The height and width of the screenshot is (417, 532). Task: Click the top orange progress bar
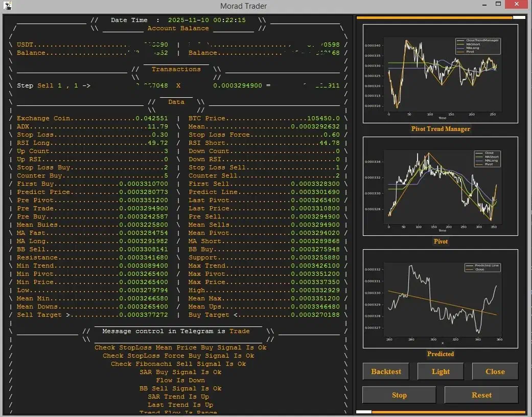click(x=434, y=17)
